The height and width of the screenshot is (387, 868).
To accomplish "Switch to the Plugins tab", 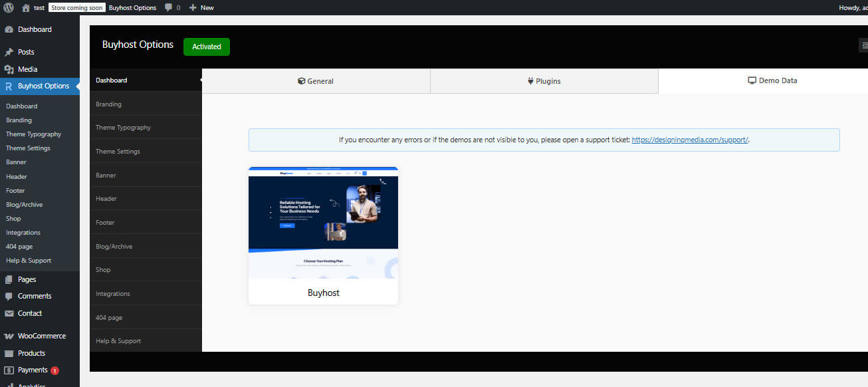I will pyautogui.click(x=544, y=81).
